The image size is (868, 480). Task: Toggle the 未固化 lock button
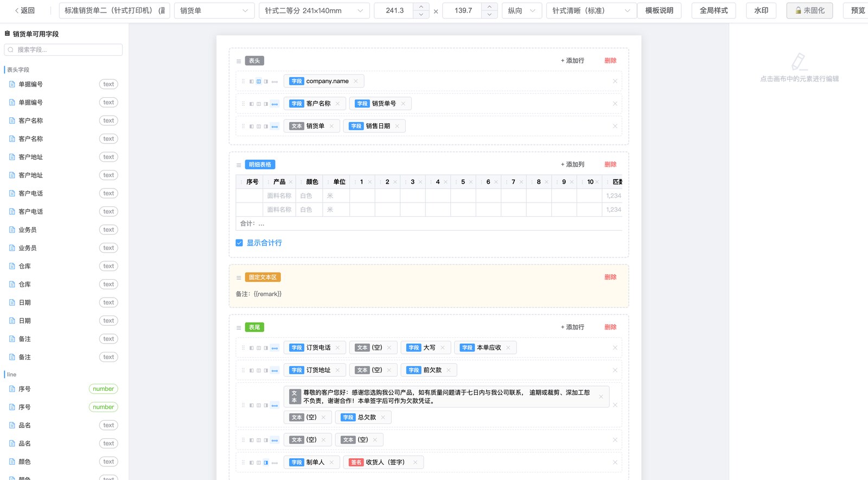click(x=809, y=10)
